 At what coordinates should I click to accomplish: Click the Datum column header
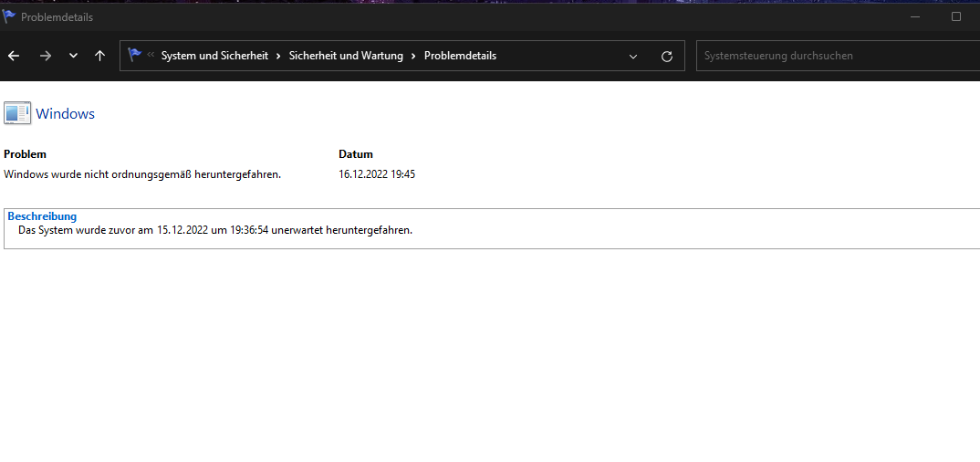(356, 153)
